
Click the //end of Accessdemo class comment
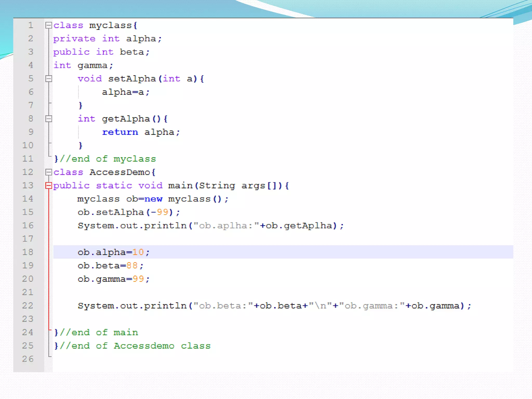pyautogui.click(x=135, y=346)
